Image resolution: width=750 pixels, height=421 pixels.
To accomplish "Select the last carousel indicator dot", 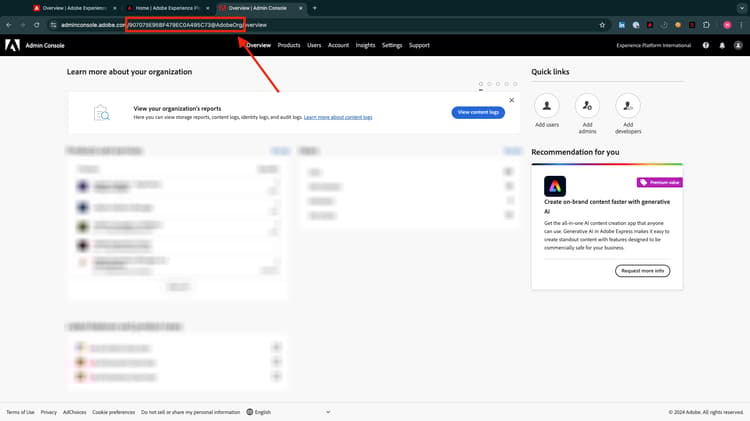I will (x=515, y=84).
